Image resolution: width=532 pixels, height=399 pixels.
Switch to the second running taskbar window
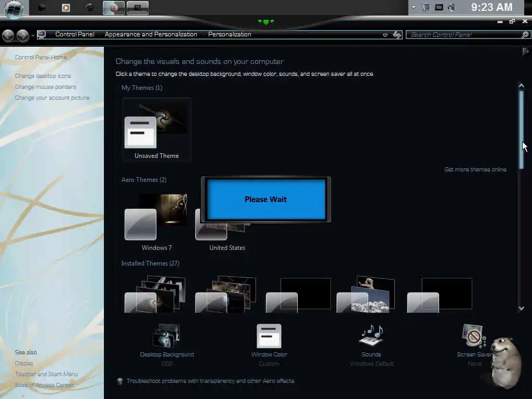(137, 8)
